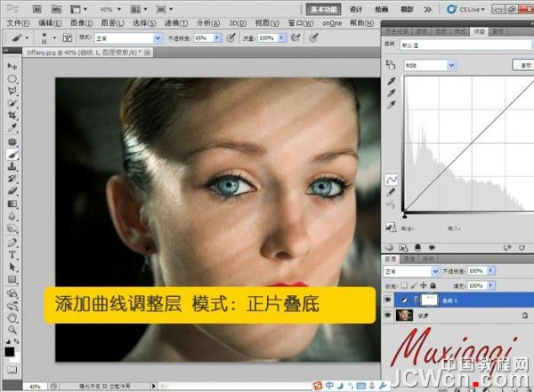Select the Polygonal Lasso tool

click(x=12, y=91)
